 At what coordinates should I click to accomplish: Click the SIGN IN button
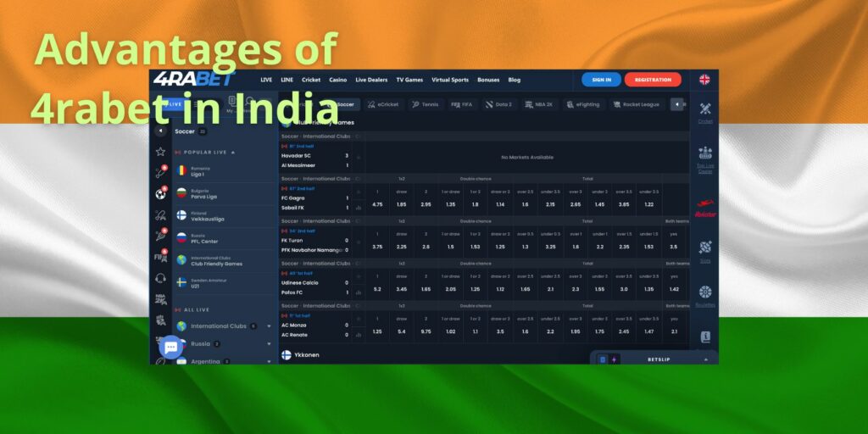click(x=601, y=80)
